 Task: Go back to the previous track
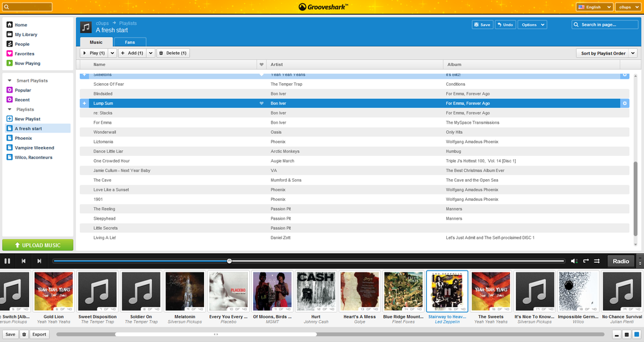pyautogui.click(x=24, y=261)
